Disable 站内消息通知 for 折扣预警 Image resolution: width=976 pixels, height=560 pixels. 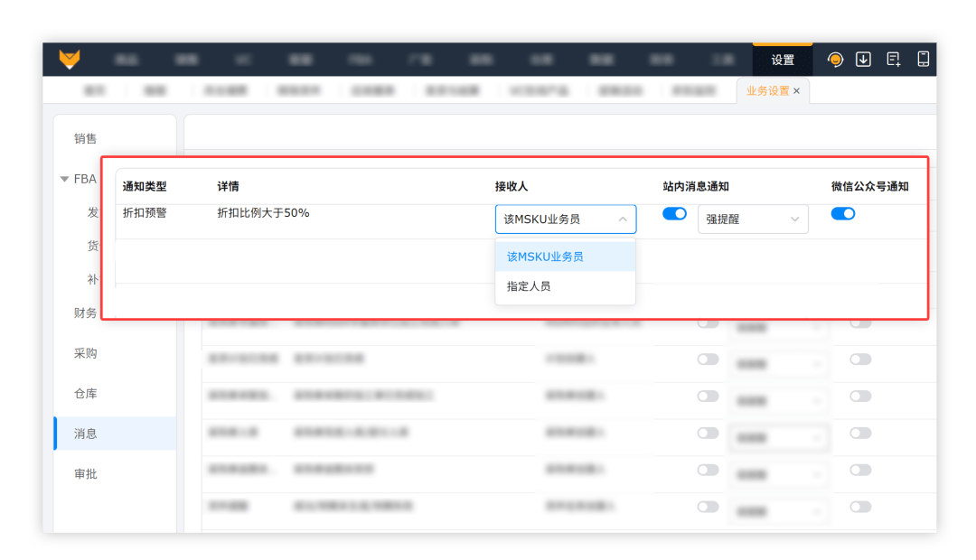pyautogui.click(x=674, y=213)
